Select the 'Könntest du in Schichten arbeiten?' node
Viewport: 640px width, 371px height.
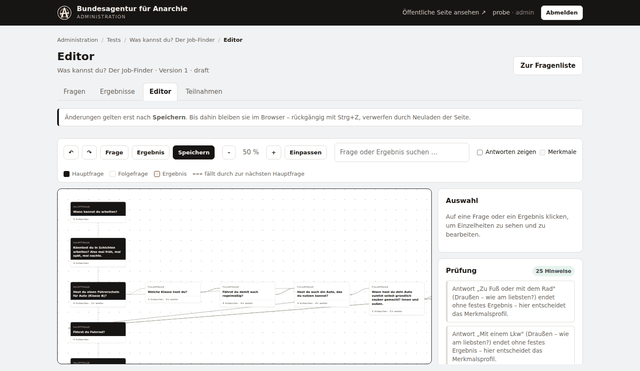98,252
